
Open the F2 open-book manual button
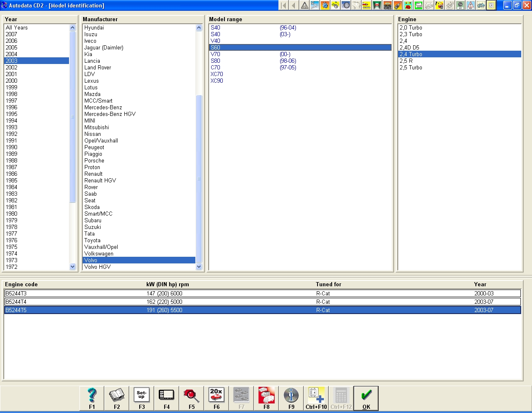pyautogui.click(x=117, y=398)
